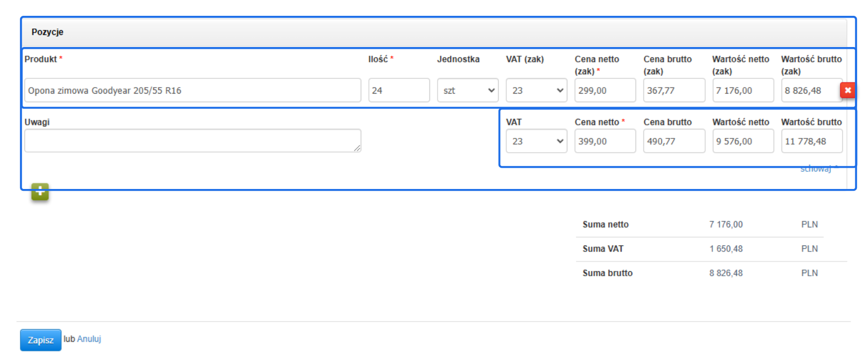
Task: Click the red delete position icon
Action: (848, 90)
